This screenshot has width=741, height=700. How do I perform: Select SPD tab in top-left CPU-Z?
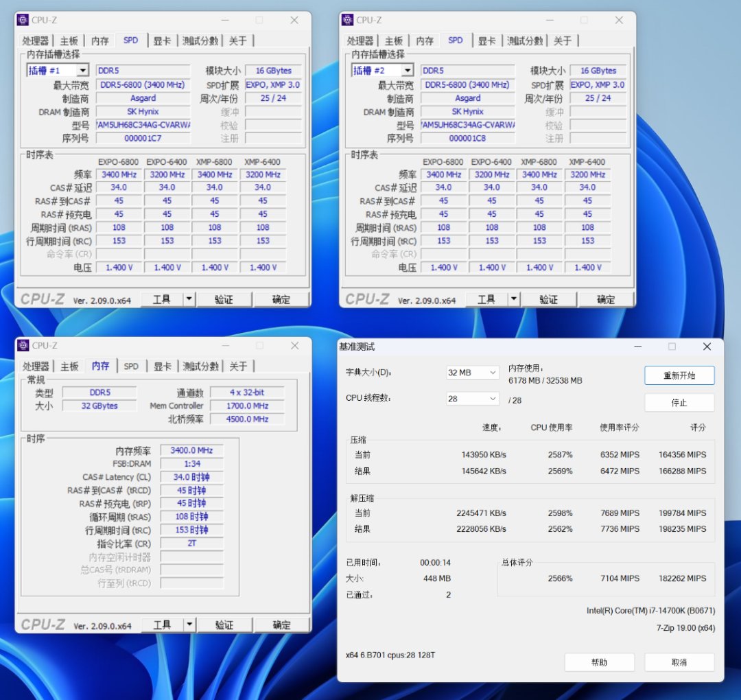click(131, 40)
